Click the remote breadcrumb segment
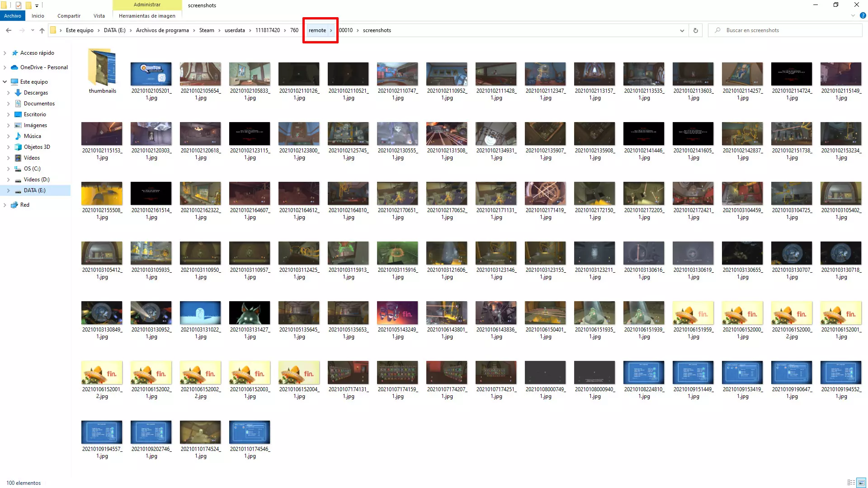 317,30
